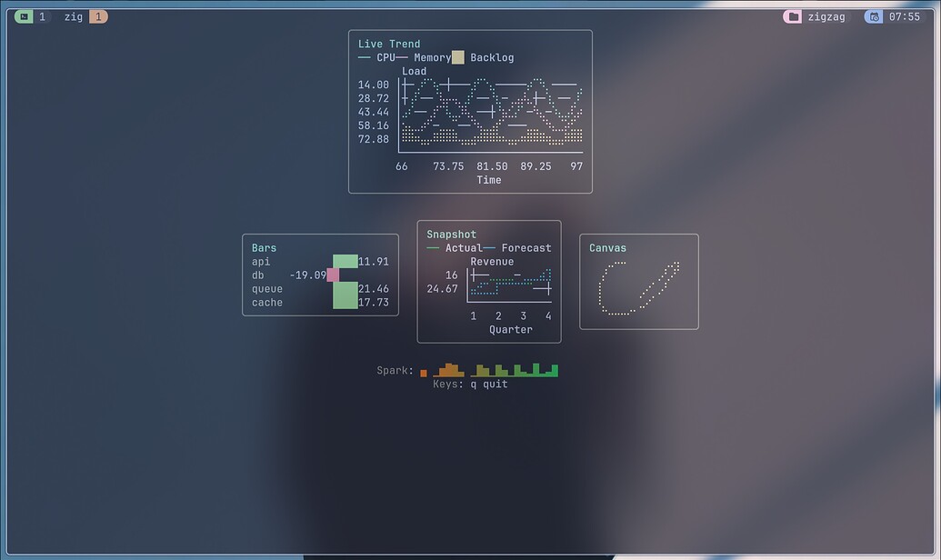Click the "17.73" cache value
The height and width of the screenshot is (560, 941).
click(374, 303)
